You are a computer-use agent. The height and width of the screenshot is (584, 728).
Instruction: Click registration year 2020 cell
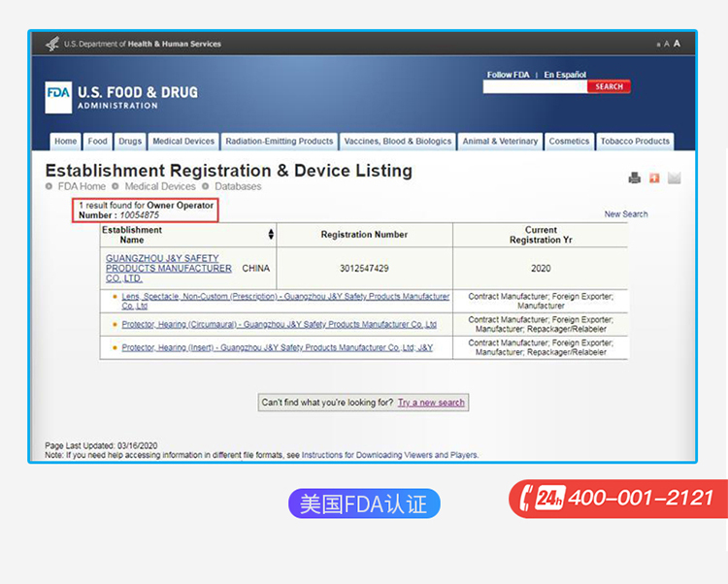[x=541, y=268]
